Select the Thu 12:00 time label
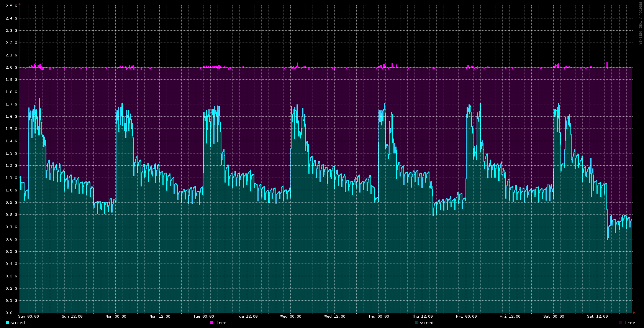The height and width of the screenshot is (328, 644). click(x=422, y=316)
